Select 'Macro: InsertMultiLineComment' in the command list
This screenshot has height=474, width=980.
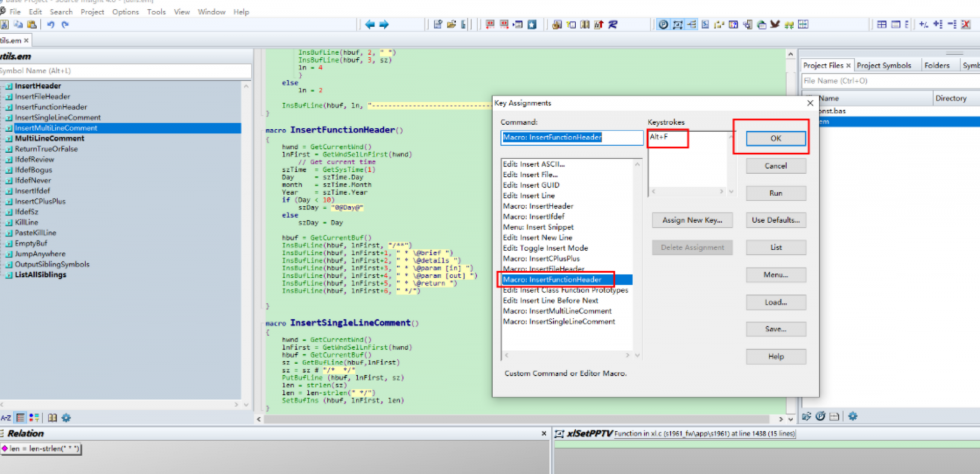tap(557, 311)
